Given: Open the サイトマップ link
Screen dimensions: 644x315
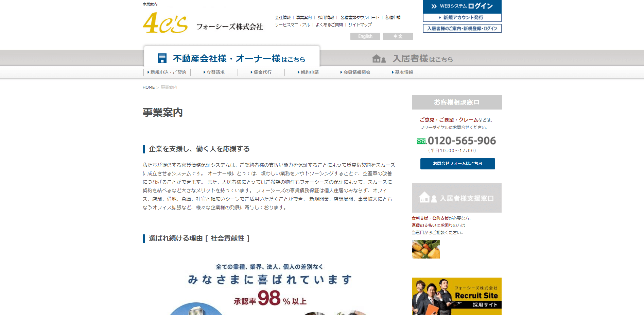Looking at the screenshot, I should click(x=360, y=25).
